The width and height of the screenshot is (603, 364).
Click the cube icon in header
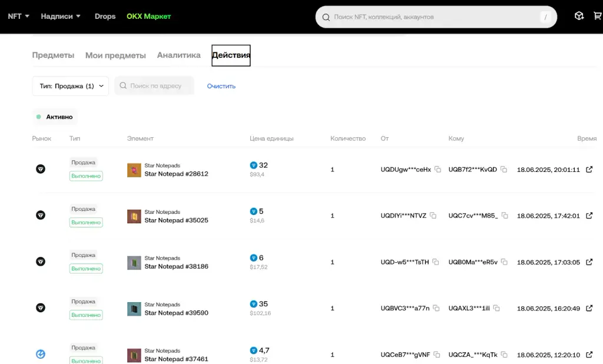(x=579, y=16)
